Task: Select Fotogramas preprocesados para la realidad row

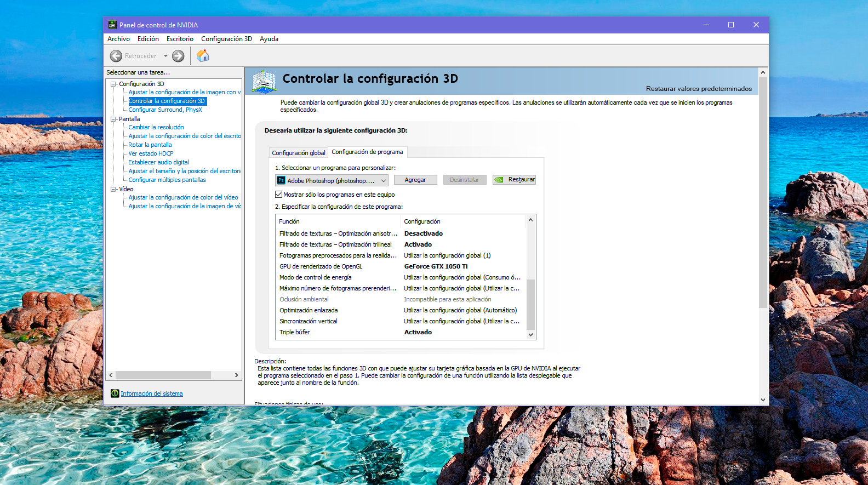Action: tap(401, 255)
